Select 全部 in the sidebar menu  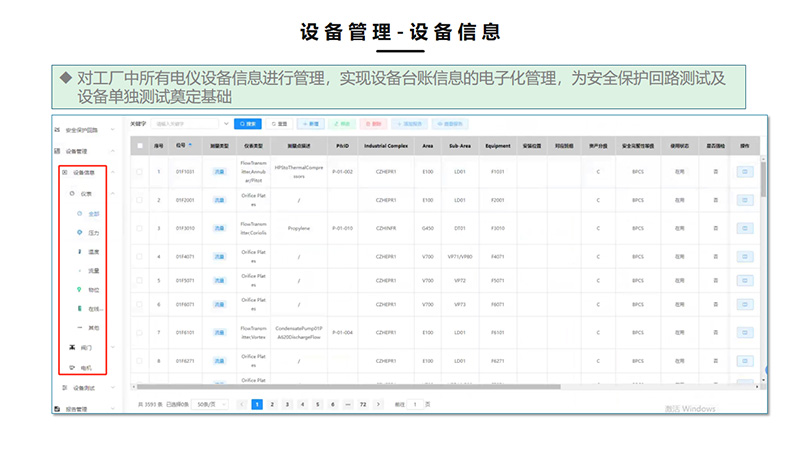click(x=94, y=214)
